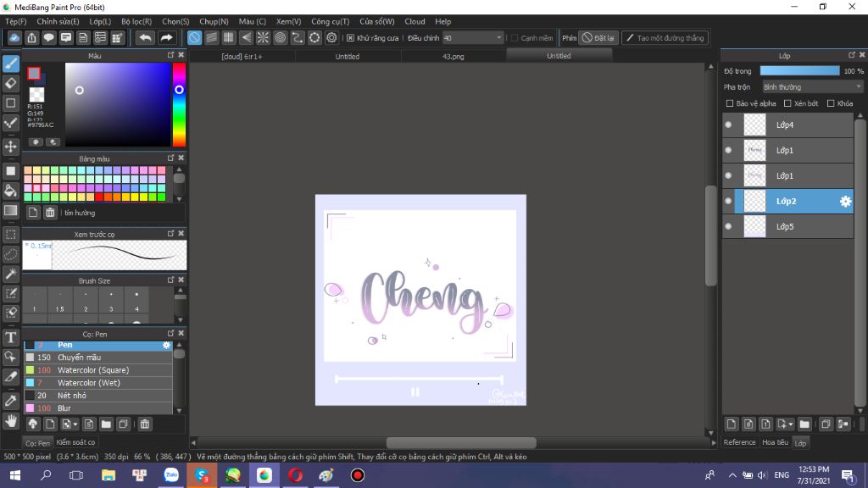Image resolution: width=868 pixels, height=488 pixels.
Task: Pick the Lasso selection tool
Action: (11, 254)
